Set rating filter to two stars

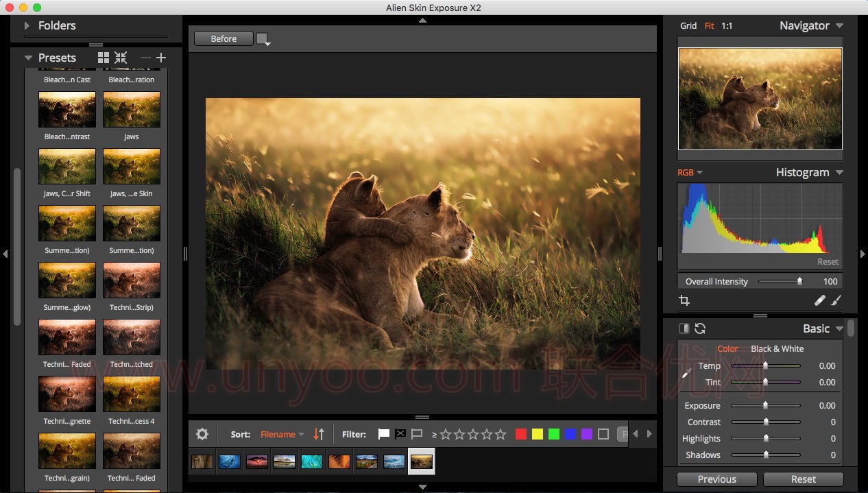point(459,434)
